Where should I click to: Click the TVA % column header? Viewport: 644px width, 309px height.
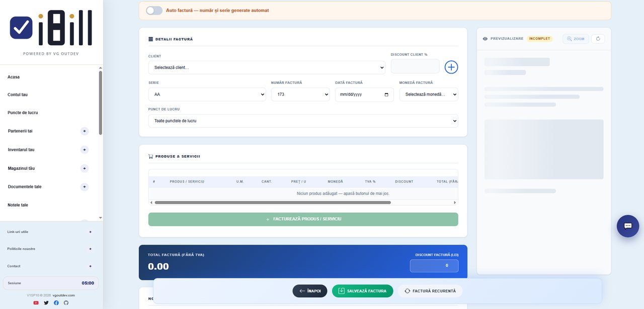(370, 181)
